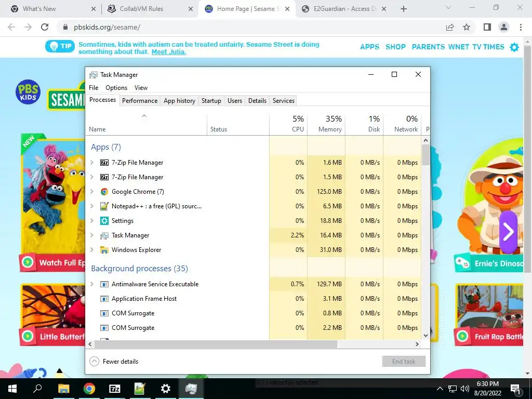Viewport: 532px width, 399px height.
Task: Open the SHOP link on PBS Kids
Action: 395,47
